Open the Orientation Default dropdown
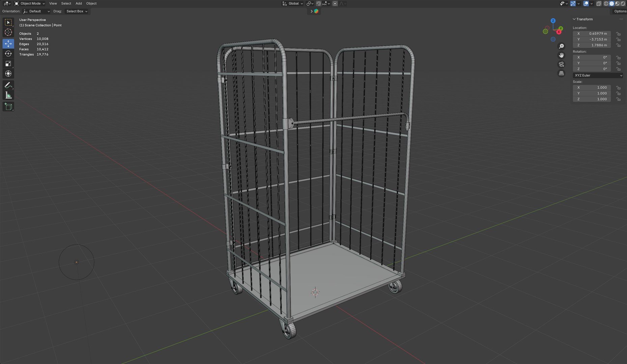 pyautogui.click(x=37, y=11)
